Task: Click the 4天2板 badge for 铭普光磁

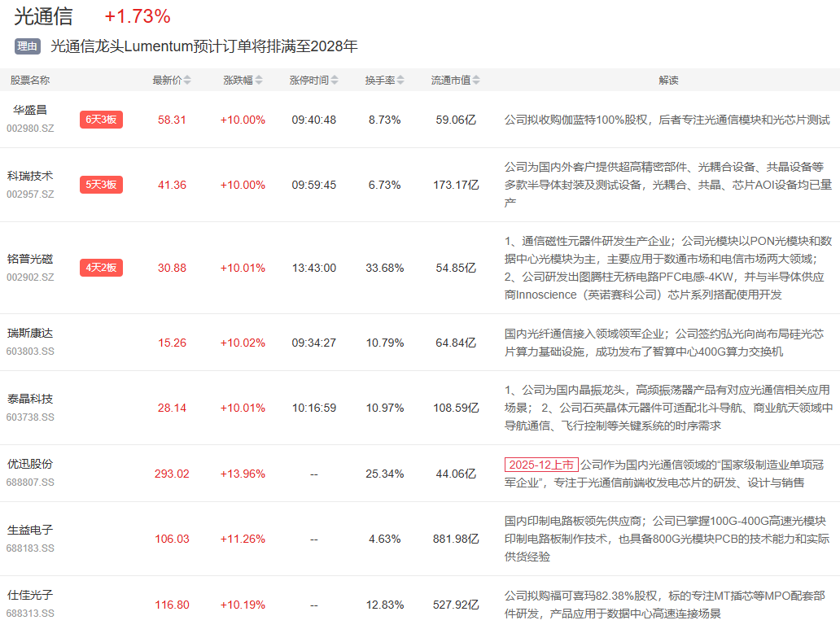Action: (x=101, y=268)
